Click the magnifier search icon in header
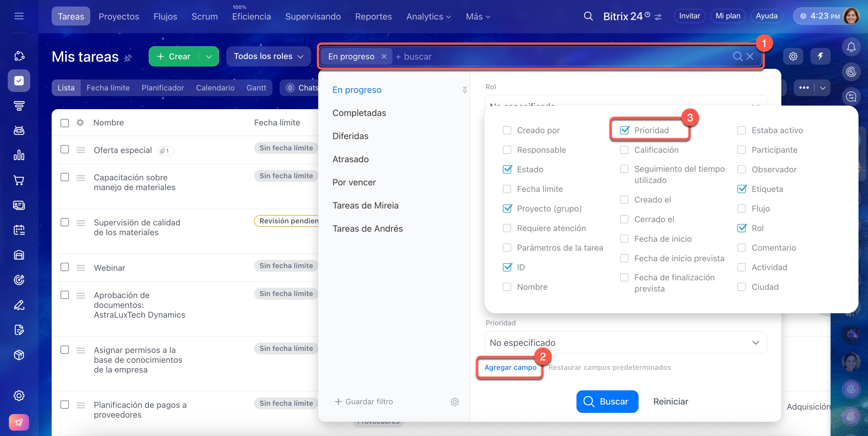 click(588, 16)
